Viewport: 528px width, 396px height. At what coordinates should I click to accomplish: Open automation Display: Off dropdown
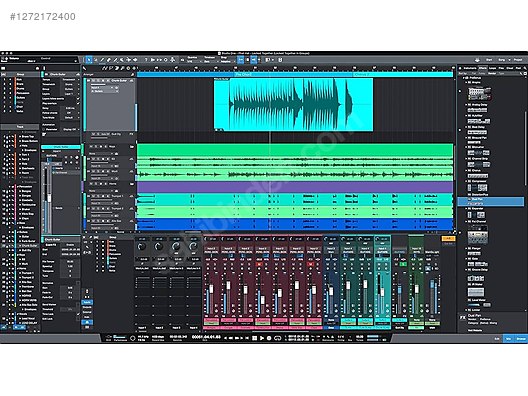[69, 129]
